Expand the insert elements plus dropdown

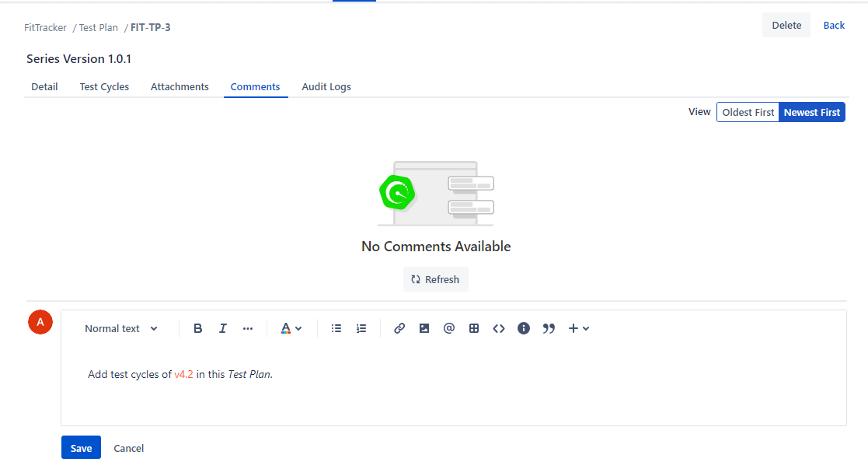[x=577, y=328]
